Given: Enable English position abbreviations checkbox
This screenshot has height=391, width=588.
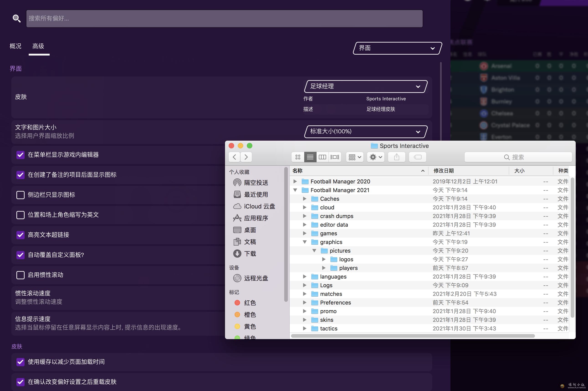Looking at the screenshot, I should click(x=20, y=215).
